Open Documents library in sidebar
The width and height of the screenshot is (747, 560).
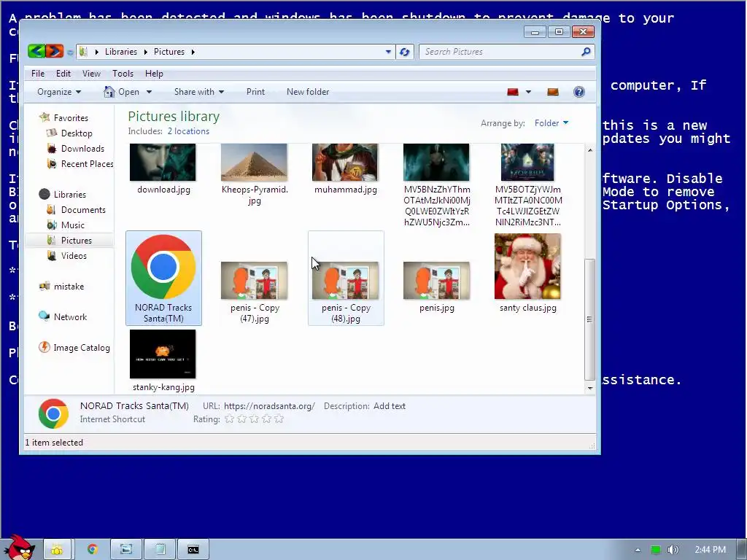[x=83, y=209]
